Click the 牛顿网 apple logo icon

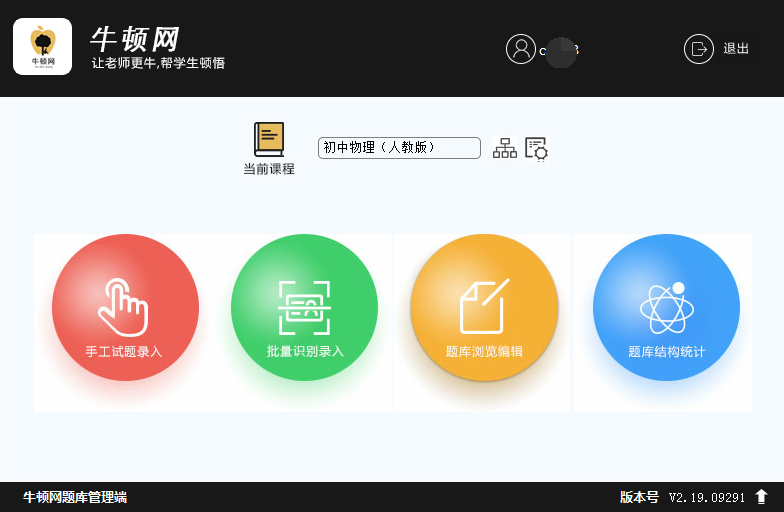click(x=42, y=46)
